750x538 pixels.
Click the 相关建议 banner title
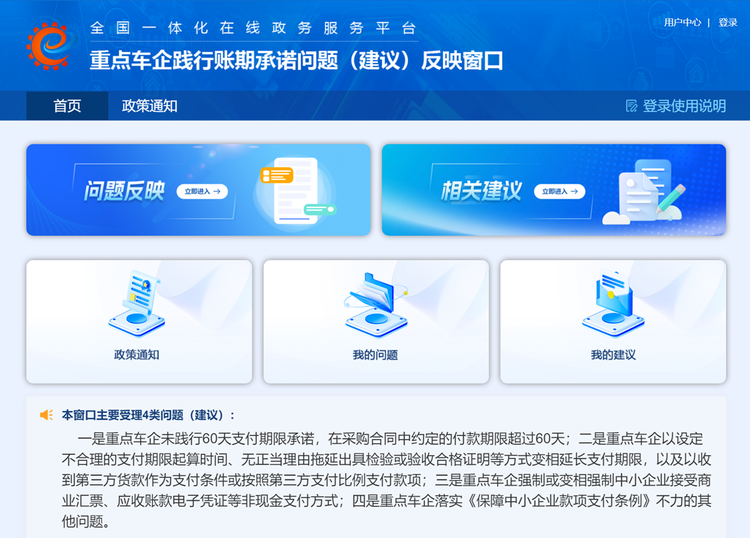481,191
